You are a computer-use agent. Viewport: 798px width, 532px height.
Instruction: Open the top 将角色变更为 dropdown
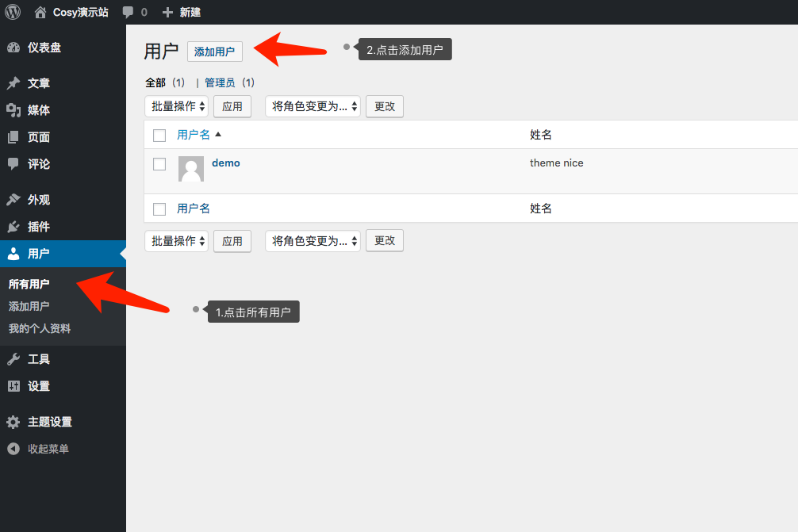[x=313, y=106]
